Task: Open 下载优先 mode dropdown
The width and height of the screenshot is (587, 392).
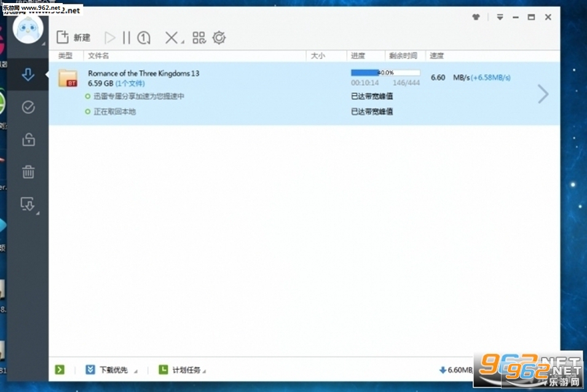Action: 111,370
